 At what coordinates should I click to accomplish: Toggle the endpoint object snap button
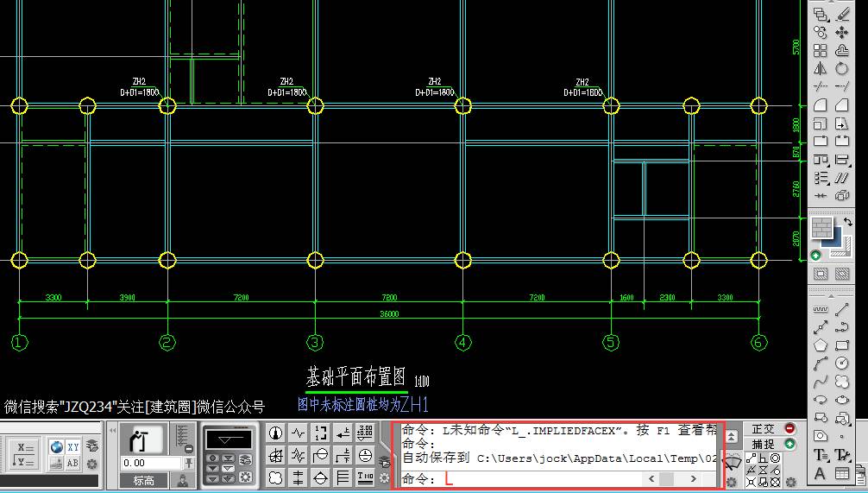point(751,458)
